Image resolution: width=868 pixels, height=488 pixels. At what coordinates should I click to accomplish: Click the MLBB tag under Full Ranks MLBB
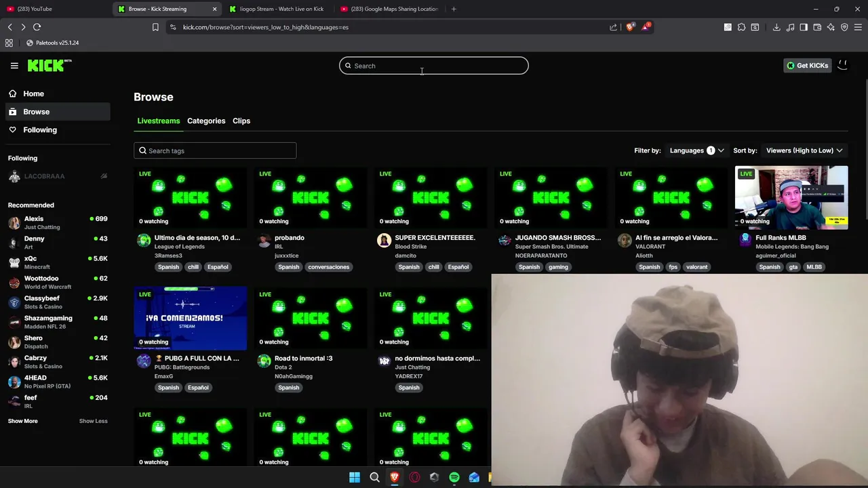tap(814, 267)
